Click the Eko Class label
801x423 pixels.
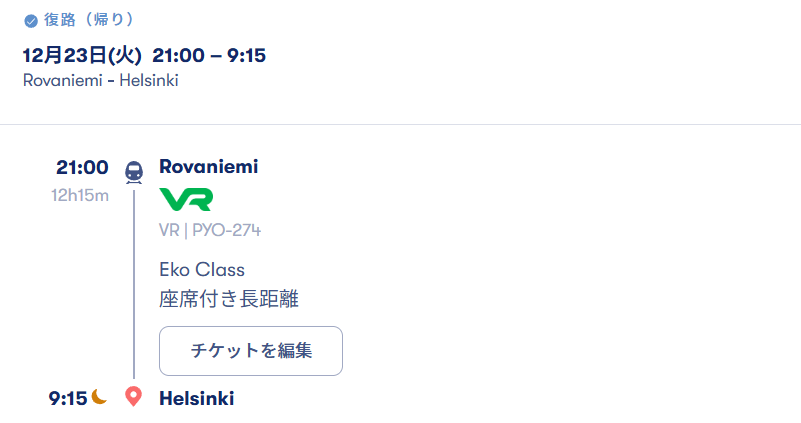202,270
